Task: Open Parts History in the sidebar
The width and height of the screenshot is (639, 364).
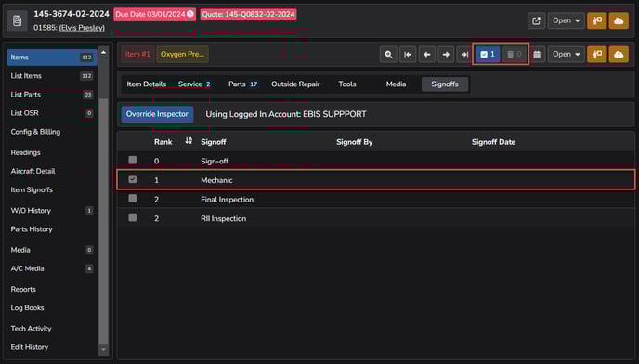Action: 52,229
